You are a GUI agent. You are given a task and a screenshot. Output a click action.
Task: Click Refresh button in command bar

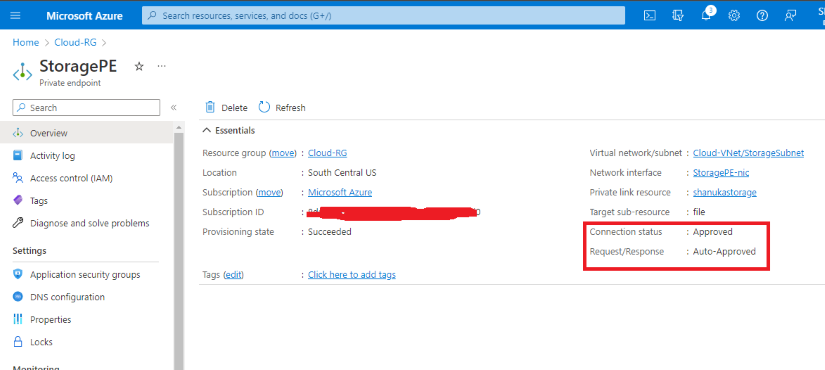coord(282,107)
